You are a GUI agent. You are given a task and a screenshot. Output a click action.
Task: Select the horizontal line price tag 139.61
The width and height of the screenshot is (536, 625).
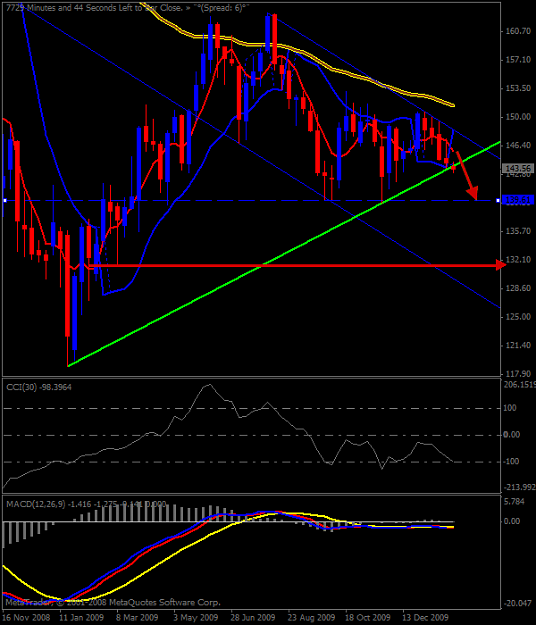click(518, 200)
